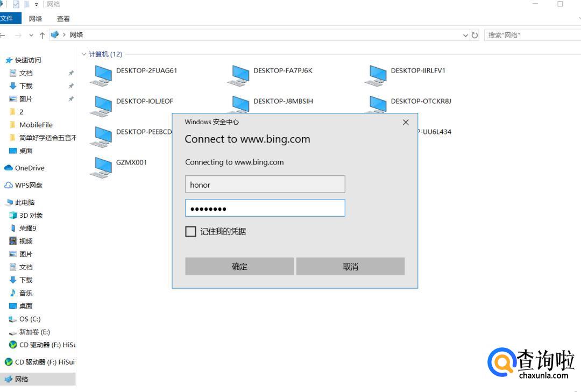This screenshot has height=392, width=581.
Task: Click the 新加卷 (E:) drive icon
Action: coord(13,332)
